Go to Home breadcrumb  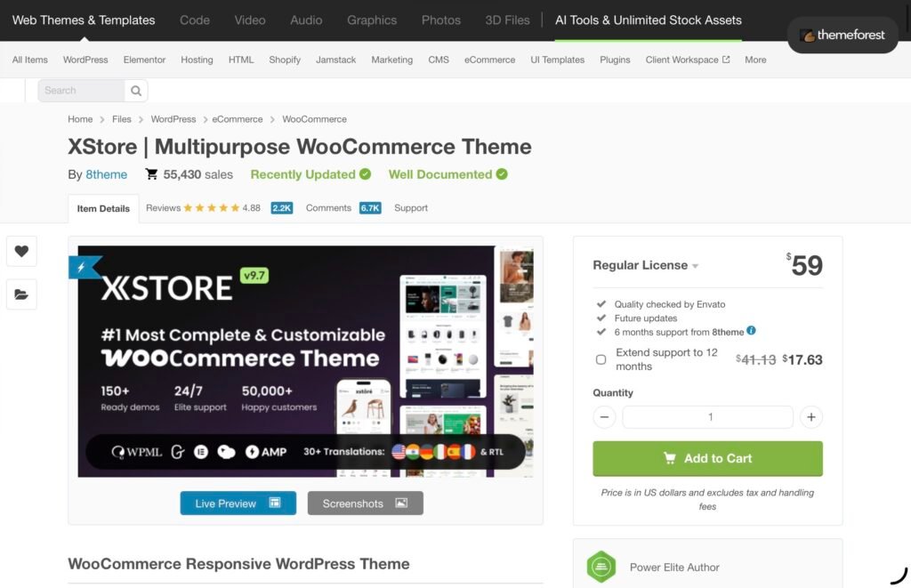[x=80, y=119]
